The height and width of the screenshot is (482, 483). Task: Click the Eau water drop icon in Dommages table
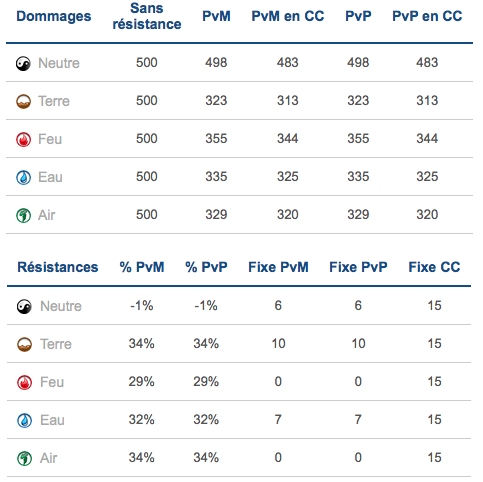click(x=23, y=177)
